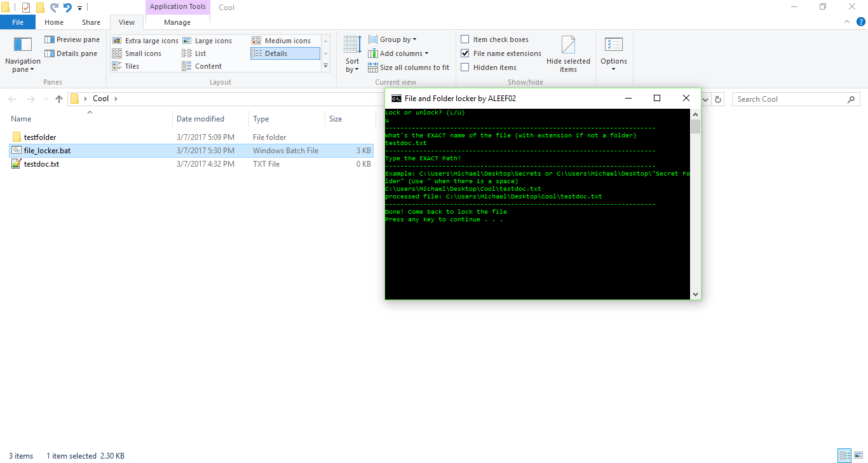The image size is (868, 463).
Task: Click Hide selected items
Action: tap(568, 55)
